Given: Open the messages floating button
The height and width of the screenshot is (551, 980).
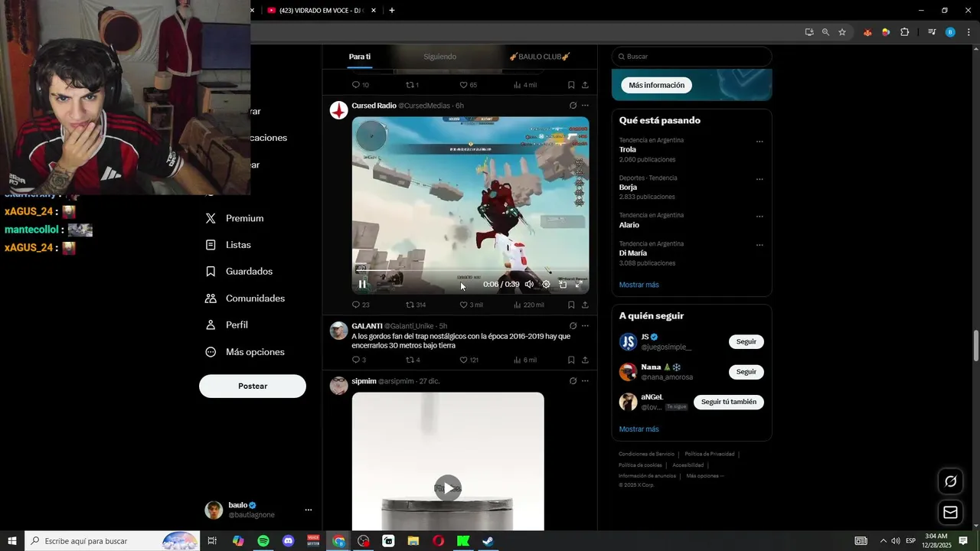Looking at the screenshot, I should tap(951, 512).
